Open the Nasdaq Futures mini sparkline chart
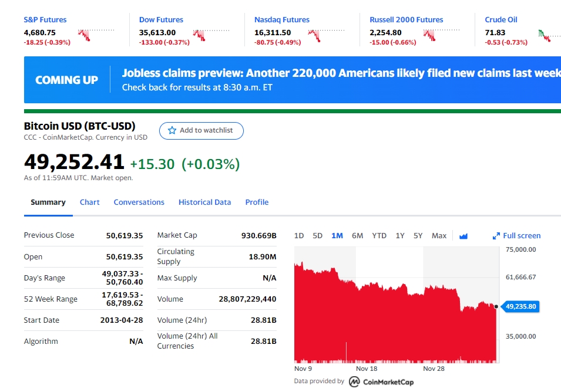Image resolution: width=561 pixels, height=392 pixels. tap(326, 36)
